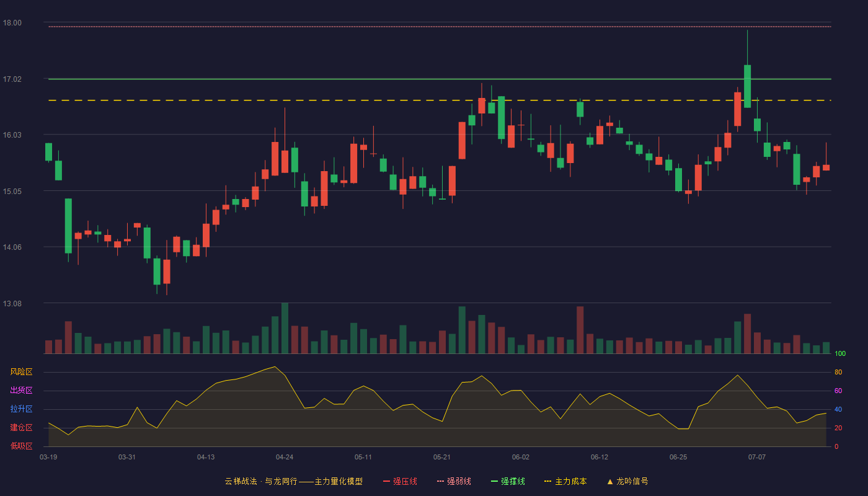Viewport: 868px width, 496px height.
Task: Click the tallest green candlestick near 07-07
Action: [x=747, y=86]
